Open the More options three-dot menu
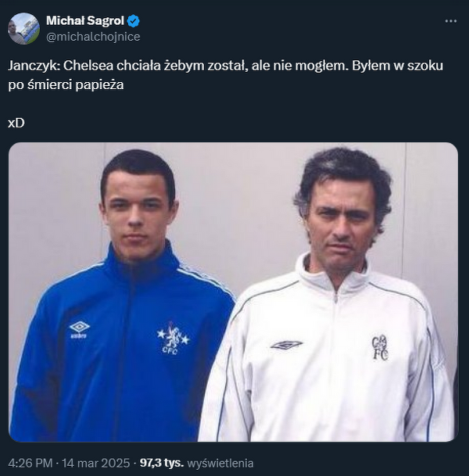 coord(449,21)
